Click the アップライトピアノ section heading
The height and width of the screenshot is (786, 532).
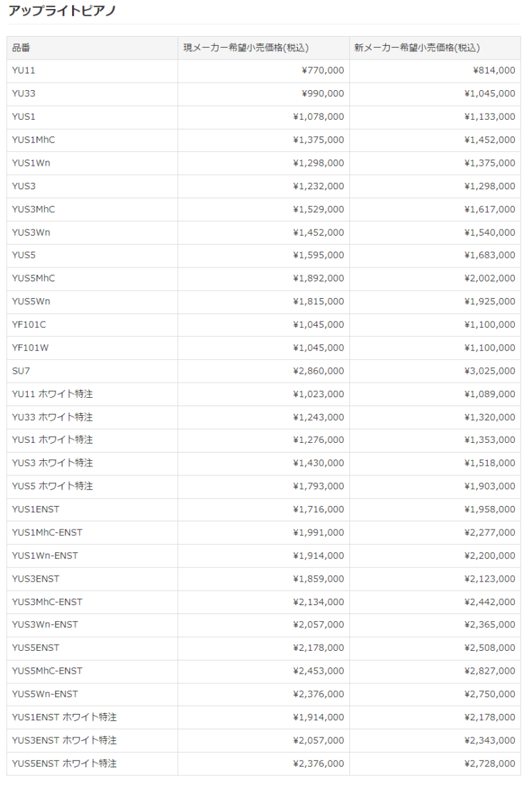[x=62, y=10]
